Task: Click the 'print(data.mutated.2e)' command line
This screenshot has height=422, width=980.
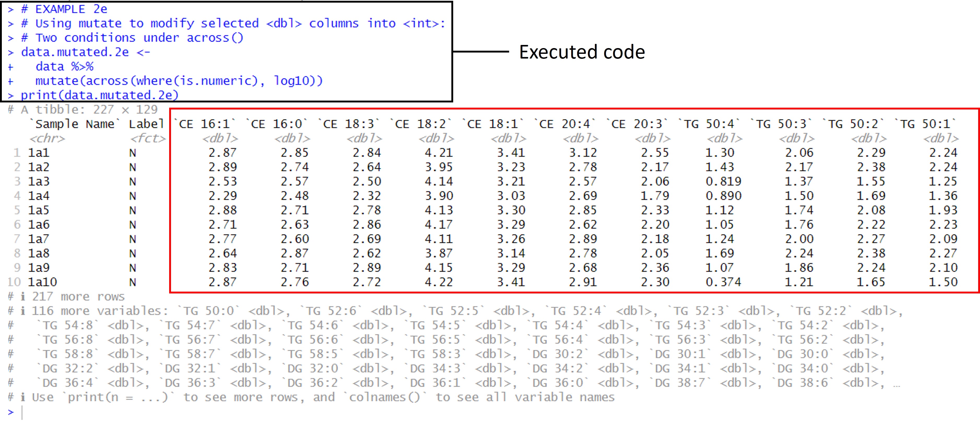Action: (93, 95)
